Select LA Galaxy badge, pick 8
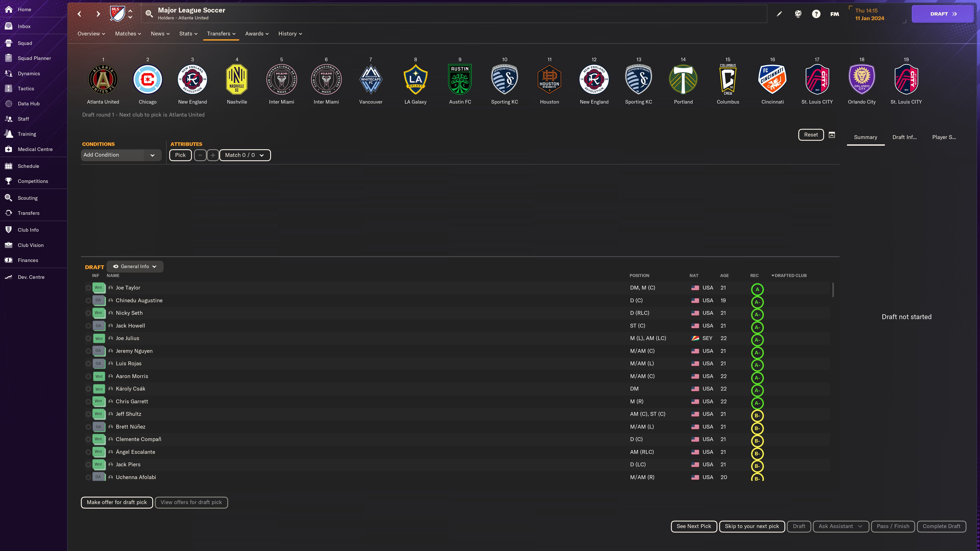 click(415, 80)
